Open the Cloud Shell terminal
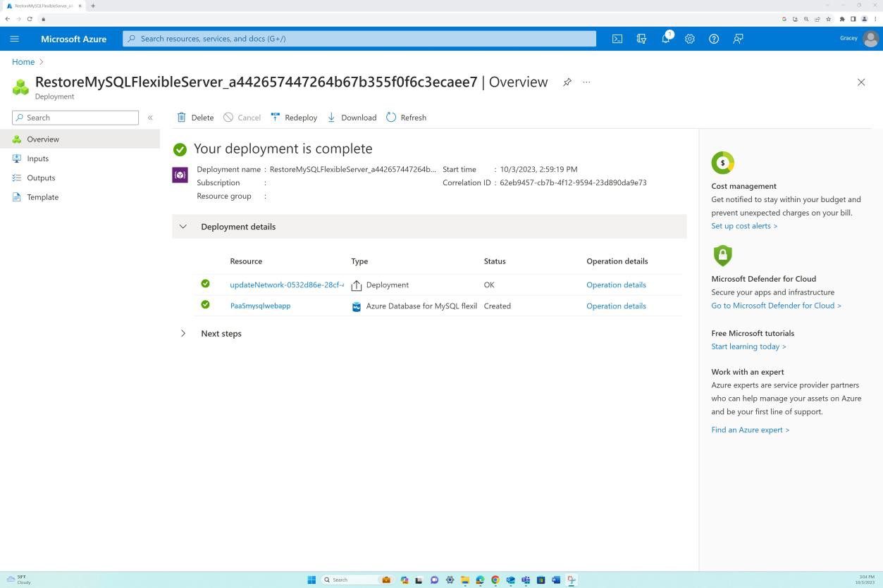The width and height of the screenshot is (883, 588). 617,39
